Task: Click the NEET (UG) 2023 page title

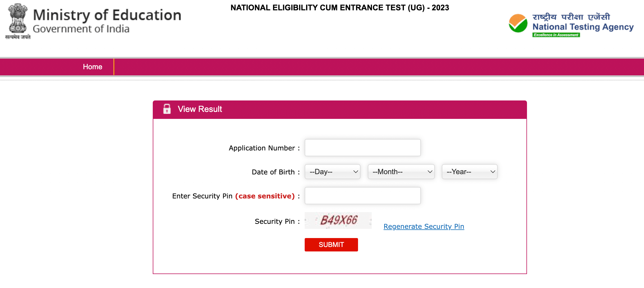Action: point(340,8)
